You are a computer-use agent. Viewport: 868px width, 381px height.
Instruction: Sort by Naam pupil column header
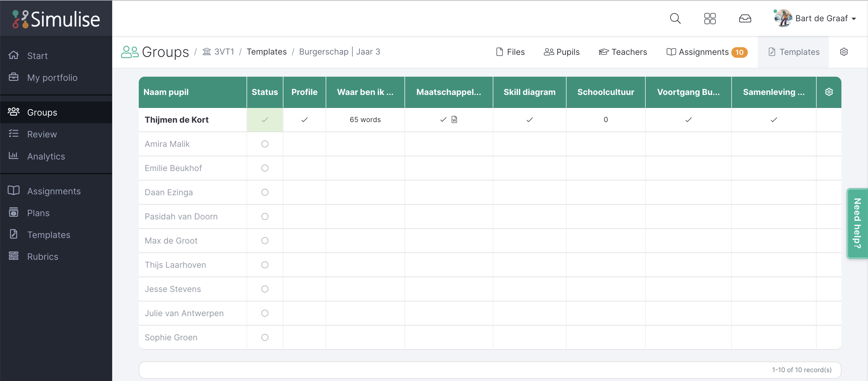[166, 92]
